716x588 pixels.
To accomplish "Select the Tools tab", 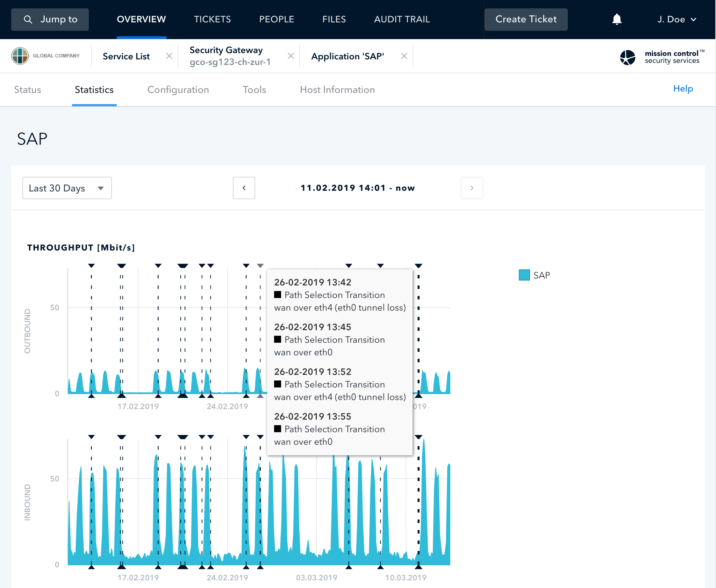I will click(x=255, y=90).
